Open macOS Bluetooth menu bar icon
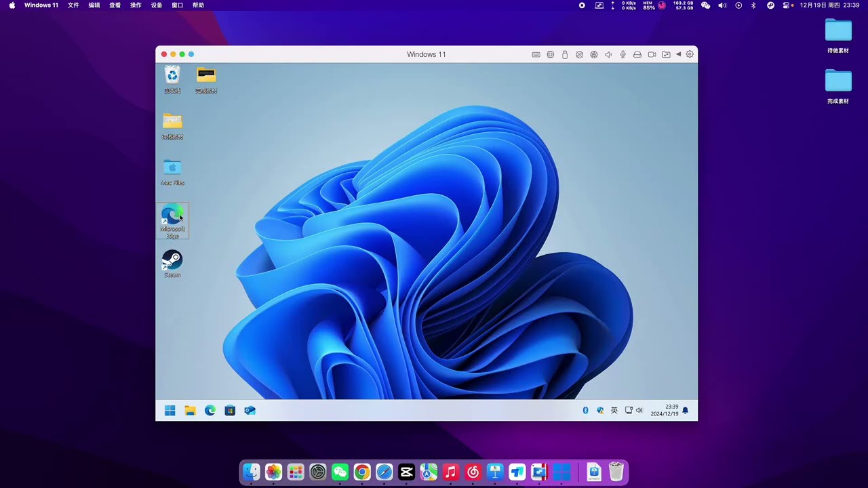868x488 pixels. (753, 5)
